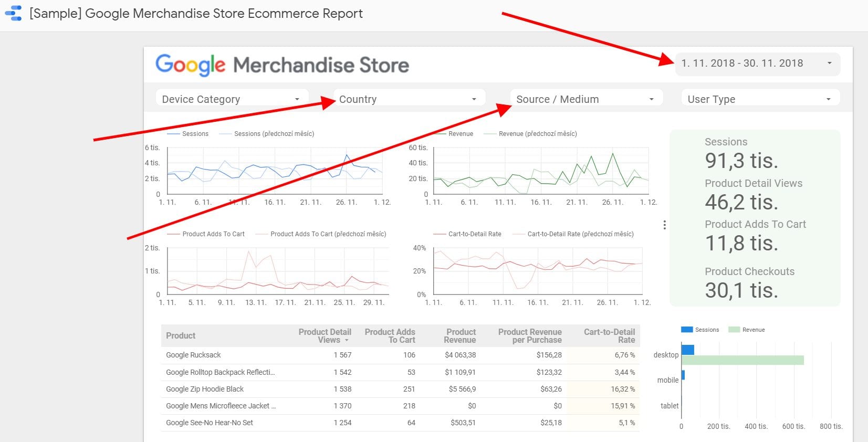The height and width of the screenshot is (442, 868).
Task: Sort table by Product Revenue header
Action: (460, 336)
